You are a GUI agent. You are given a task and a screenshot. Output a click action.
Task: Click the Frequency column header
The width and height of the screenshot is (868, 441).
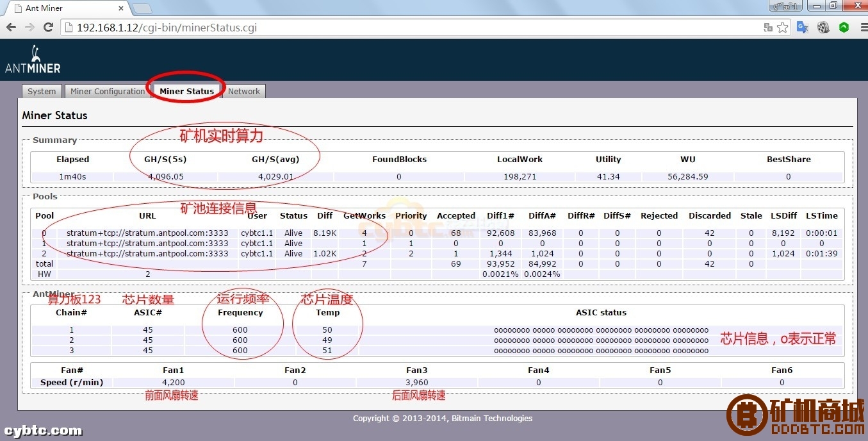pos(240,313)
